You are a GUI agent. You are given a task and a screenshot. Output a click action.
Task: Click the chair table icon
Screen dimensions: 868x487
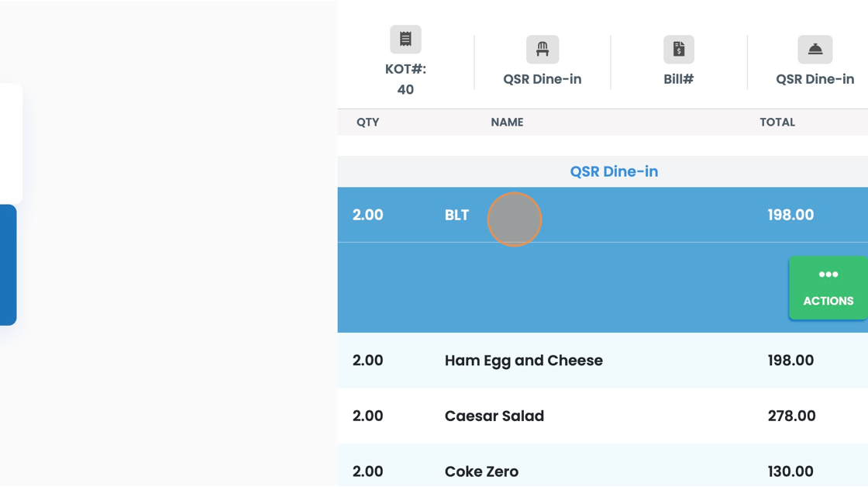click(x=542, y=50)
